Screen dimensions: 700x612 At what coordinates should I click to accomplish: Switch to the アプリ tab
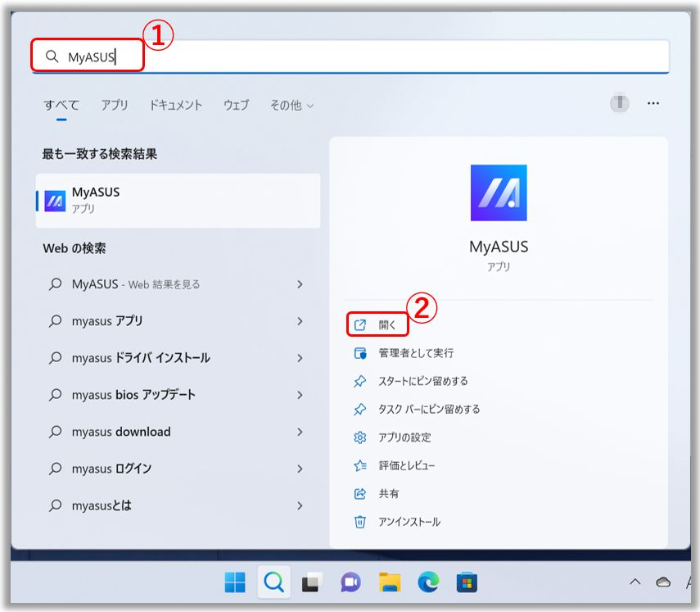[115, 105]
